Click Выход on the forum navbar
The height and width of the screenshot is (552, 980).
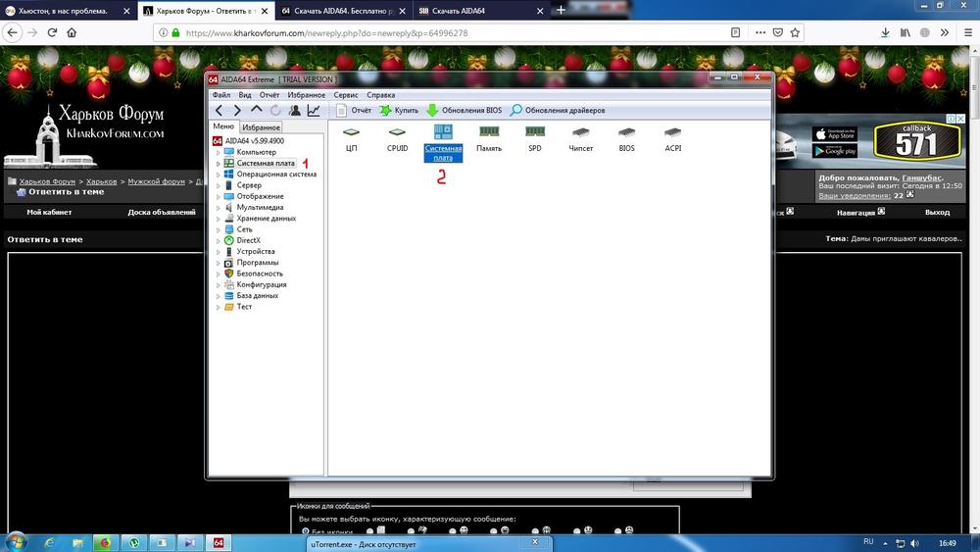pyautogui.click(x=938, y=212)
